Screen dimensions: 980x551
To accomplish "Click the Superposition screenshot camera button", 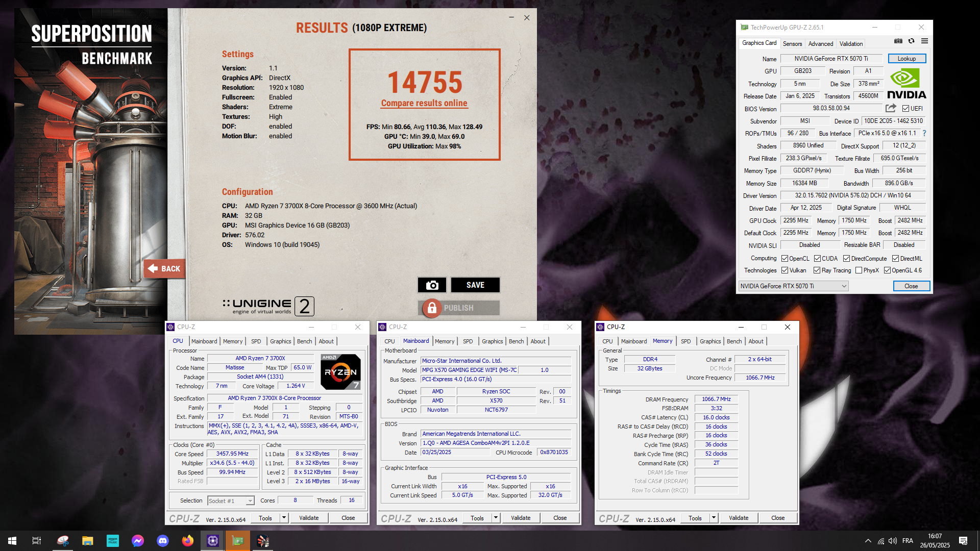I will [x=432, y=285].
